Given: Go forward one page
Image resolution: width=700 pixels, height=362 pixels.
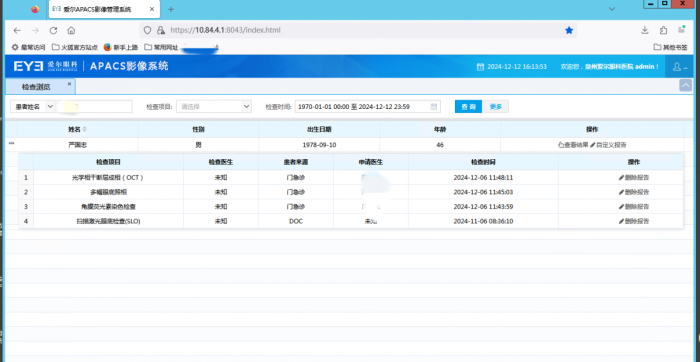Looking at the screenshot, I should (35, 30).
